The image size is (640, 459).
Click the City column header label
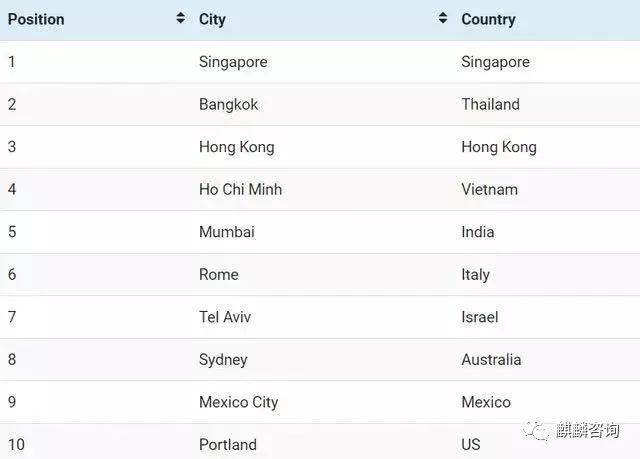[x=212, y=19]
